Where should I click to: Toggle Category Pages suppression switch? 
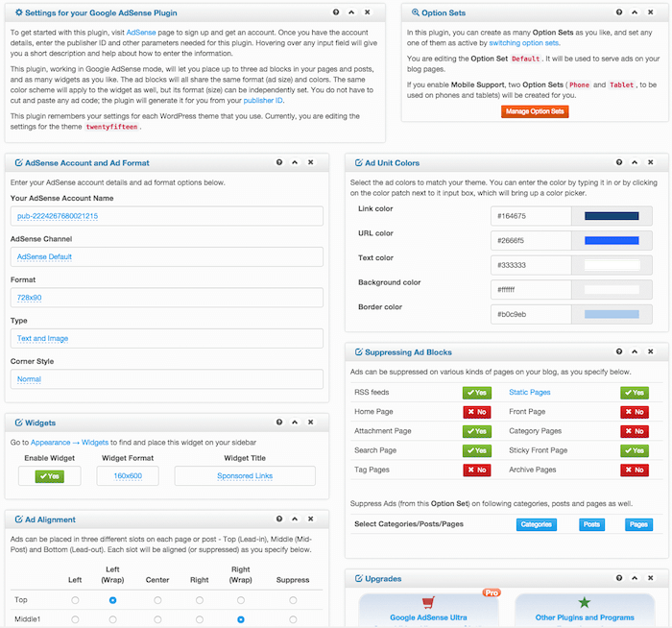[x=635, y=431]
